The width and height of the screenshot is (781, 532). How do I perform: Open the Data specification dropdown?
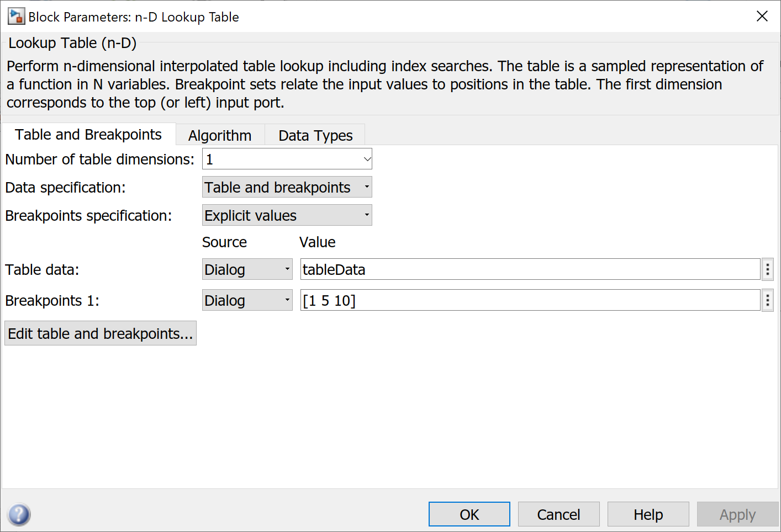(x=366, y=187)
